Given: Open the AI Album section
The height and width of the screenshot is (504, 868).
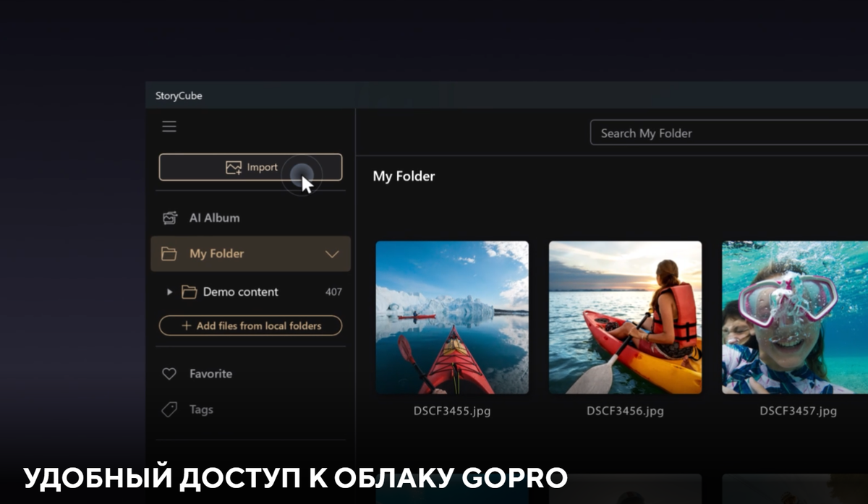Looking at the screenshot, I should [x=250, y=218].
